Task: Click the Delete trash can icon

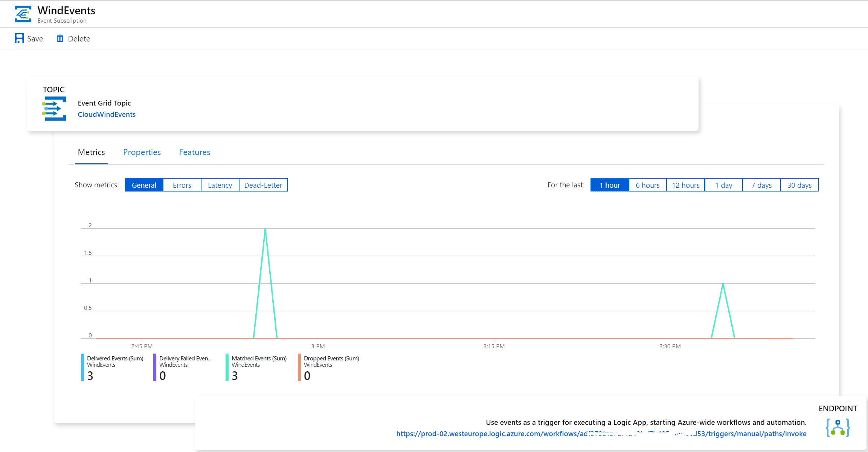Action: click(60, 38)
